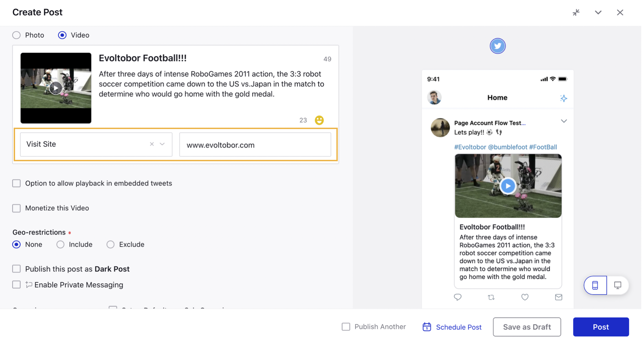644x343 pixels.
Task: Click the sparkle icon in preview Home bar
Action: (x=563, y=98)
